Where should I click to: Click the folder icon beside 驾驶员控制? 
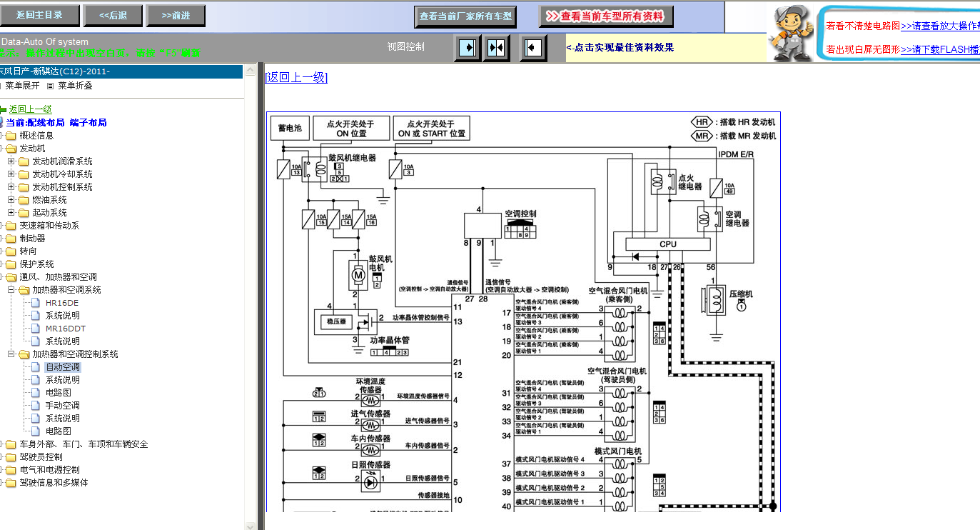point(11,457)
